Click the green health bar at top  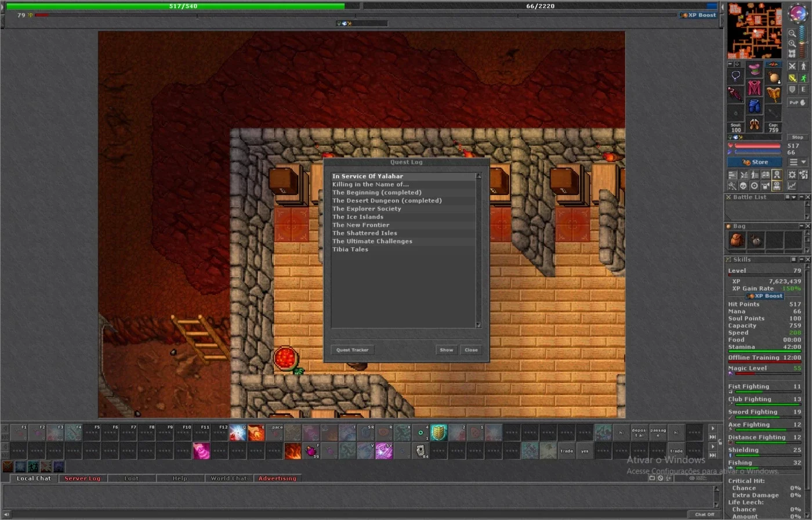click(183, 6)
